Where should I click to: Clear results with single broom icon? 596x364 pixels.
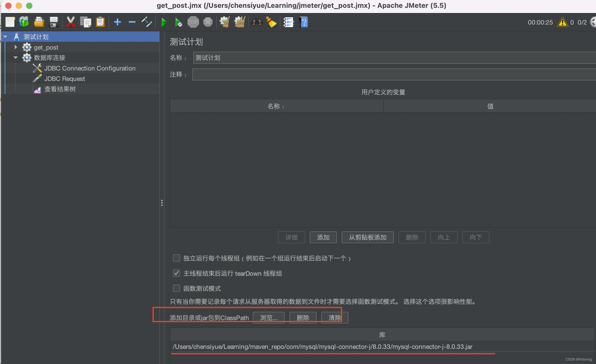click(x=225, y=22)
